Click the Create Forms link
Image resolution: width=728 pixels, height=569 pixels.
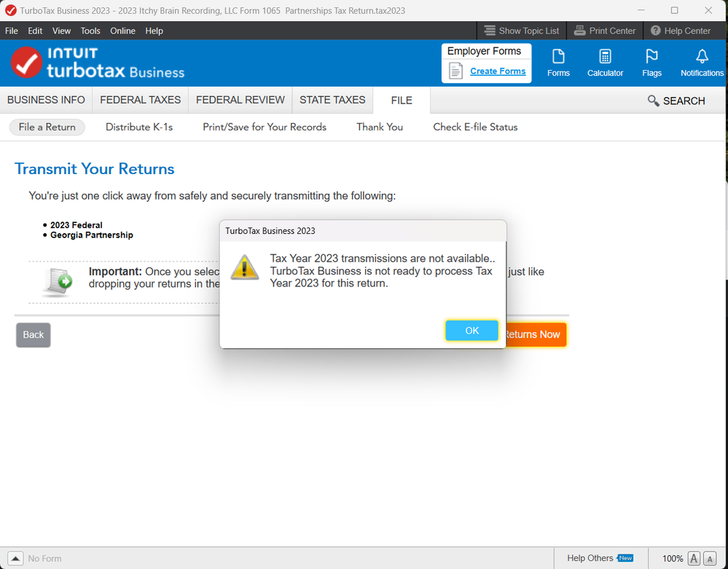point(498,71)
